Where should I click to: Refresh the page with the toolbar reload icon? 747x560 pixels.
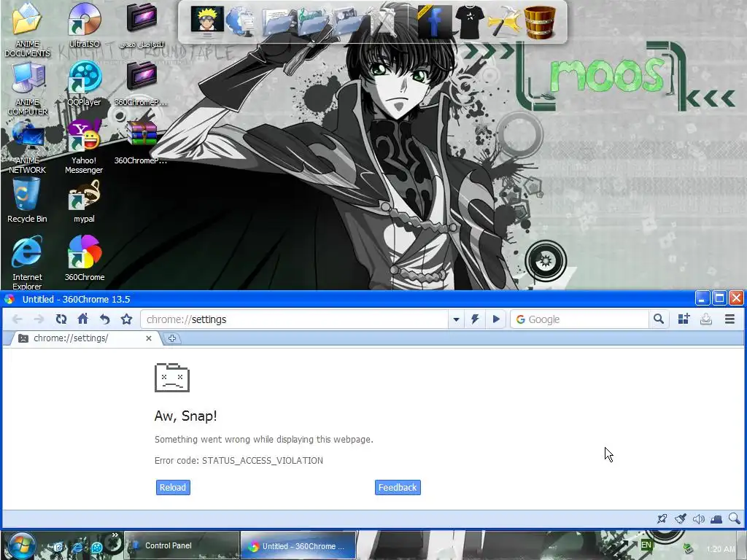(61, 319)
